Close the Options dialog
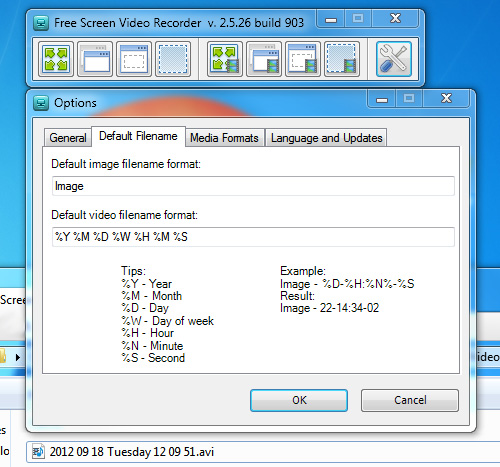500x467 pixels. [446, 99]
